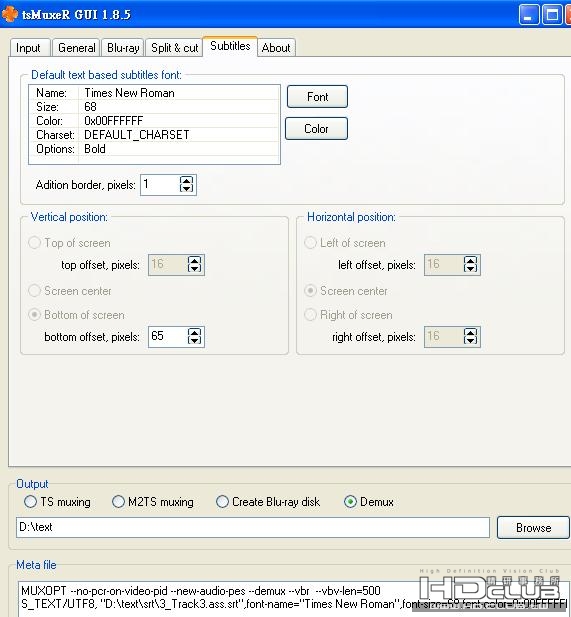
Task: Click the right offset pixels field
Action: pyautogui.click(x=444, y=336)
